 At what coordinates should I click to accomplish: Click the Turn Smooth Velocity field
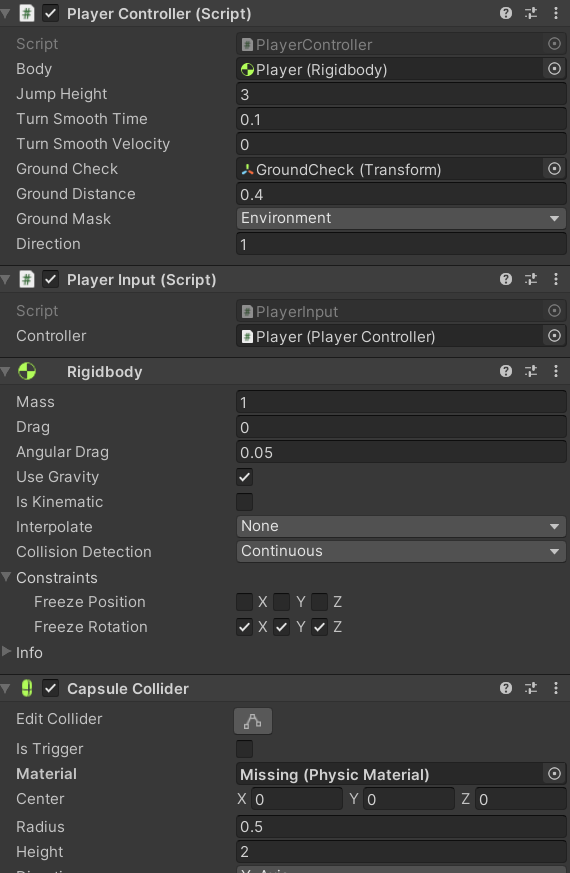click(401, 144)
